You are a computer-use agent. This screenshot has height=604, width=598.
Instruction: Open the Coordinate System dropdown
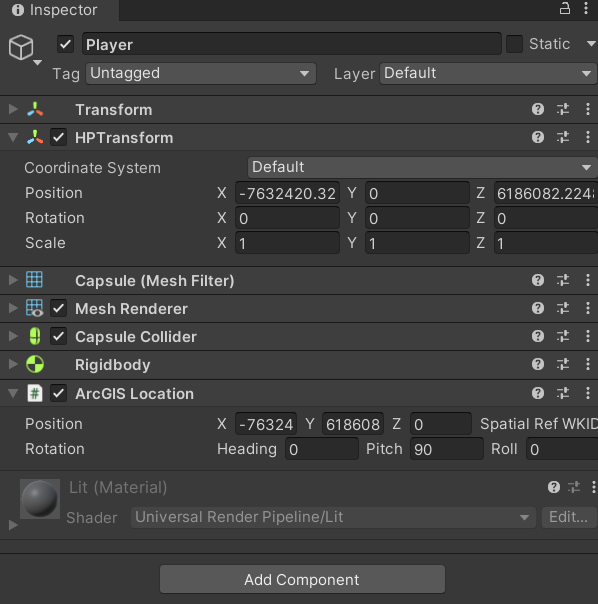click(x=422, y=167)
